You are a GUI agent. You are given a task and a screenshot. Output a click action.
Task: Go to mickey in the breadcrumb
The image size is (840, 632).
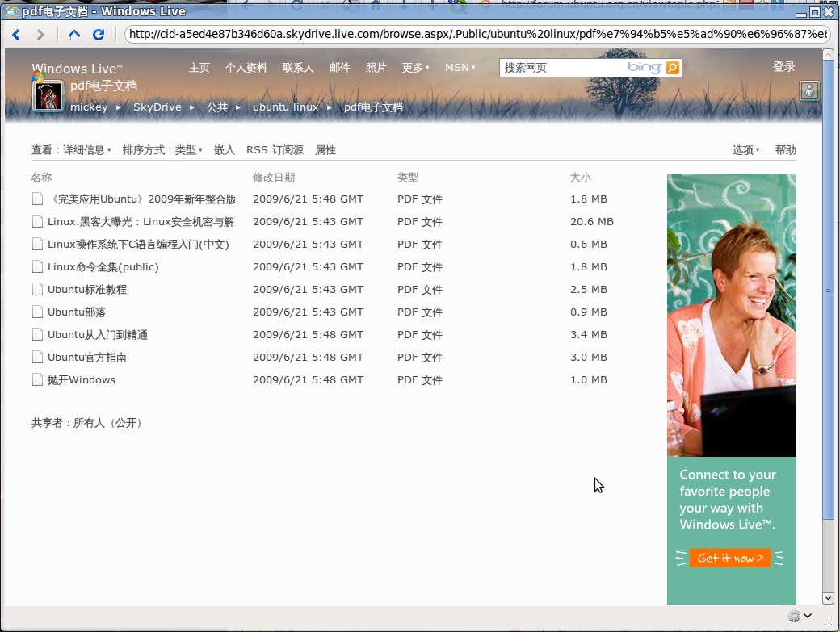pos(89,107)
